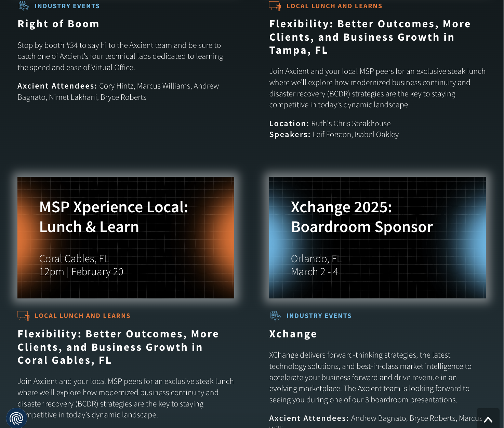504x428 pixels.
Task: Click '12pm | February 20' on the card
Action: [x=81, y=272]
